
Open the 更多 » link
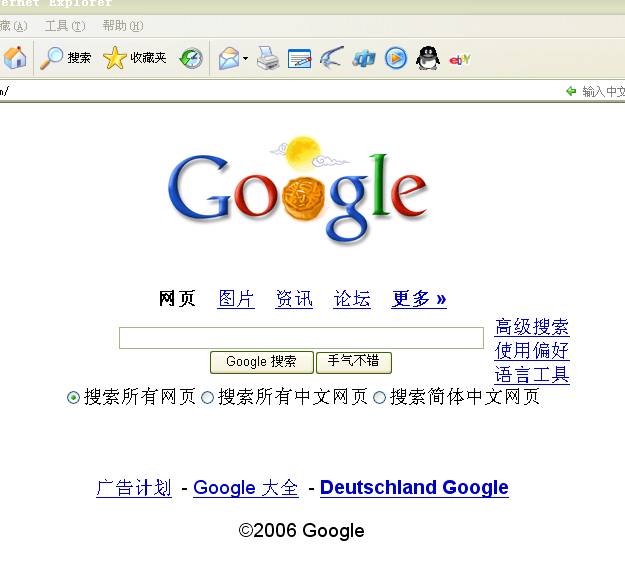tap(419, 299)
